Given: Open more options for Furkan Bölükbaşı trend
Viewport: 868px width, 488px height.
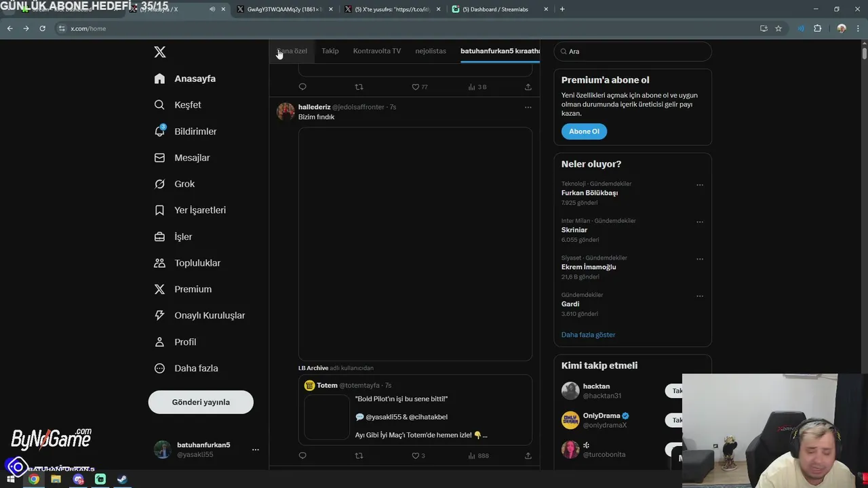Looking at the screenshot, I should [x=700, y=185].
